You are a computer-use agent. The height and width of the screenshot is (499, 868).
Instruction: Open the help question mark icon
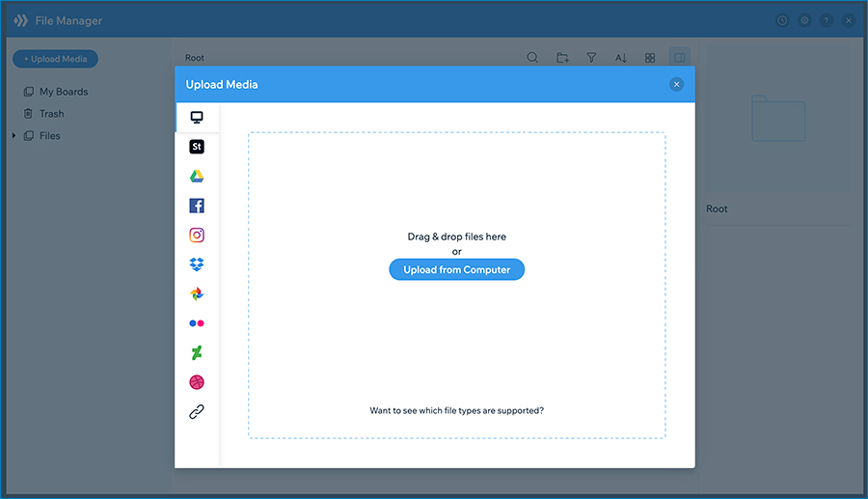[x=827, y=20]
